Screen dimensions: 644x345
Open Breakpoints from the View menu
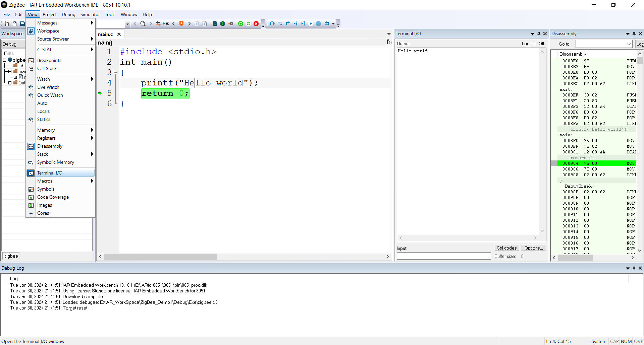coord(61,60)
